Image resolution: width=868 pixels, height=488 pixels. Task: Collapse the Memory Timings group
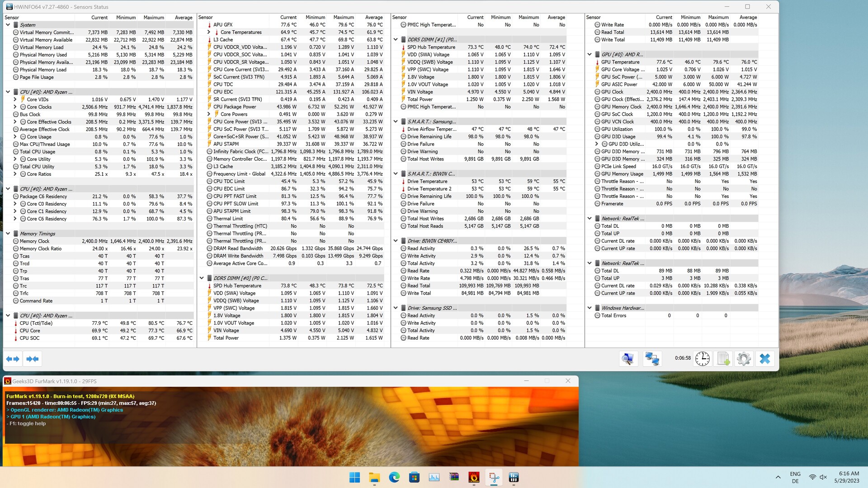tap(8, 234)
